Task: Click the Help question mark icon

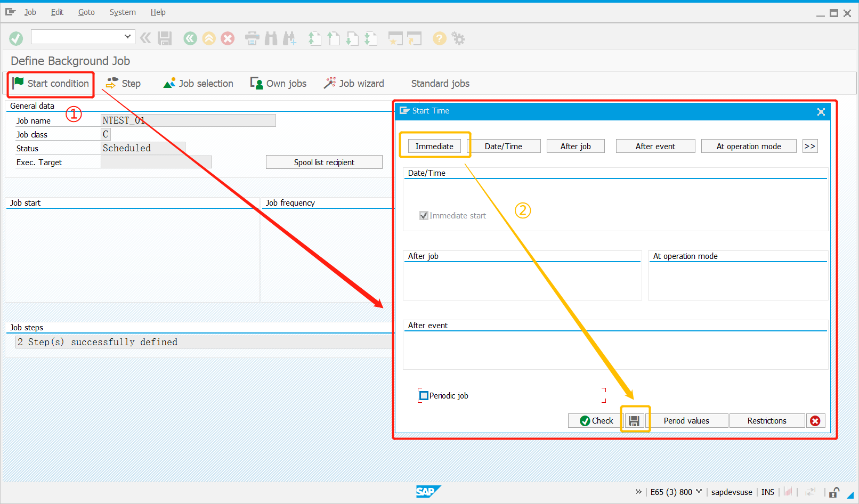Action: click(x=439, y=38)
